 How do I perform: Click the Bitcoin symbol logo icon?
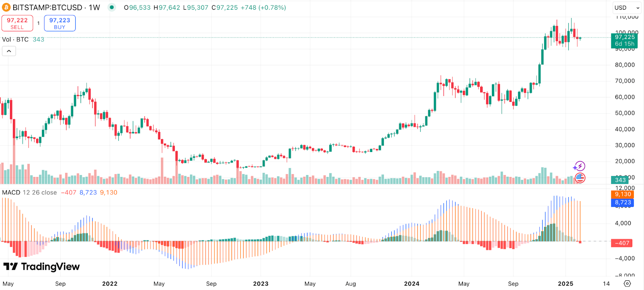pos(6,7)
